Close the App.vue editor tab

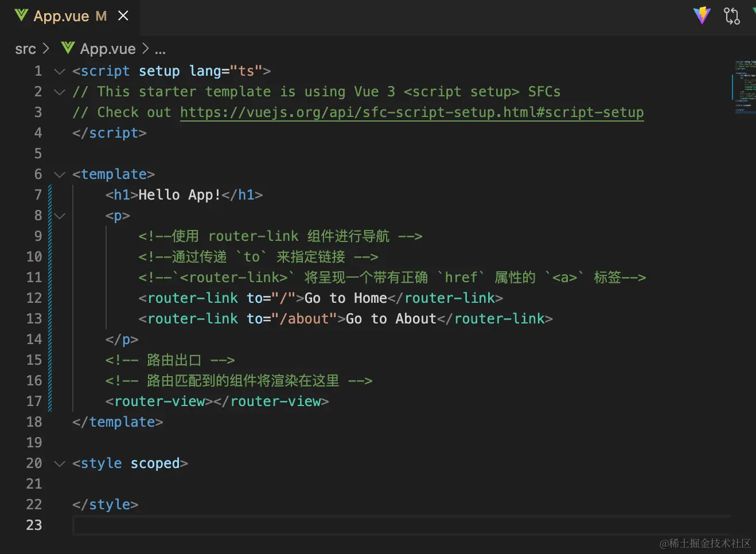[123, 16]
